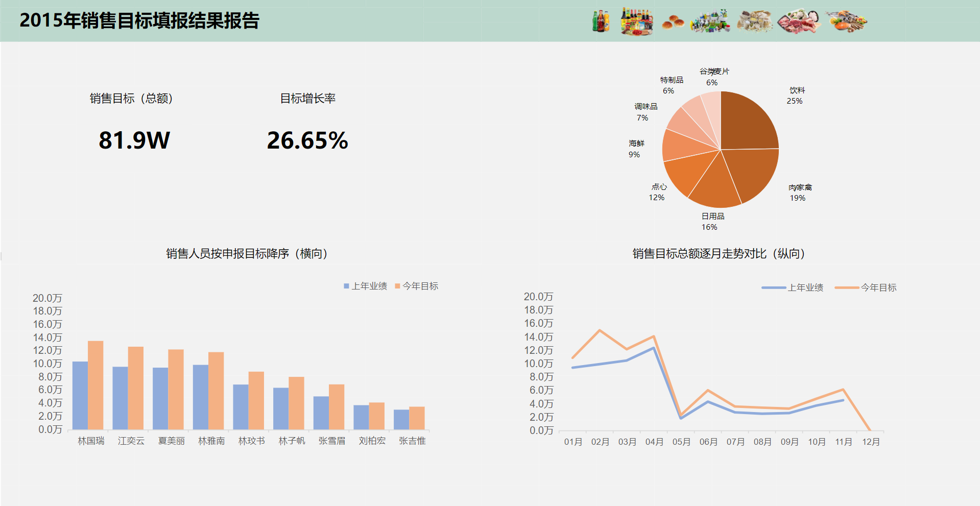Viewport: 980px width, 506px height.
Task: Select the 谷类麦片 6% palest pie slice
Action: pyautogui.click(x=713, y=112)
